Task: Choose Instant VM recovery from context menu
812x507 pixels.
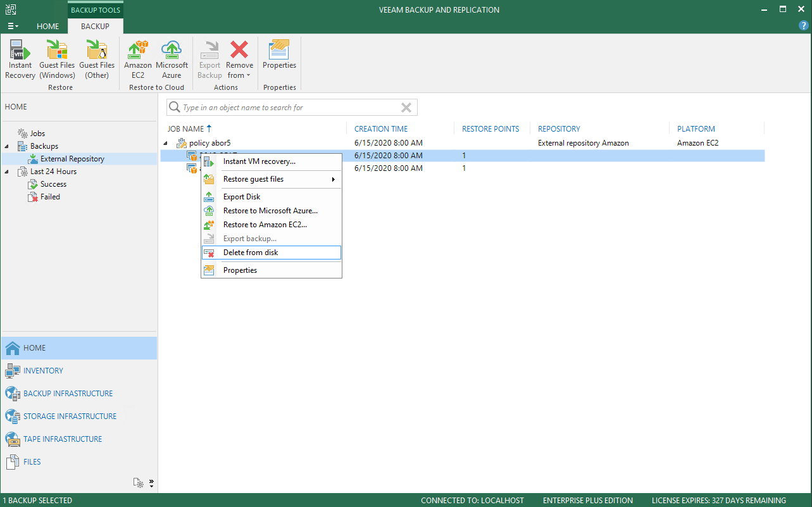Action: pyautogui.click(x=272, y=161)
